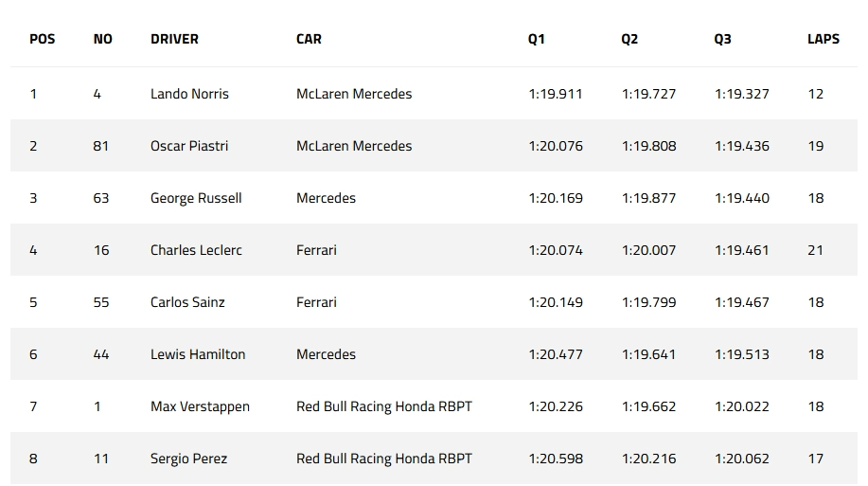Click the POS column header
This screenshot has height=486, width=868.
(x=43, y=39)
